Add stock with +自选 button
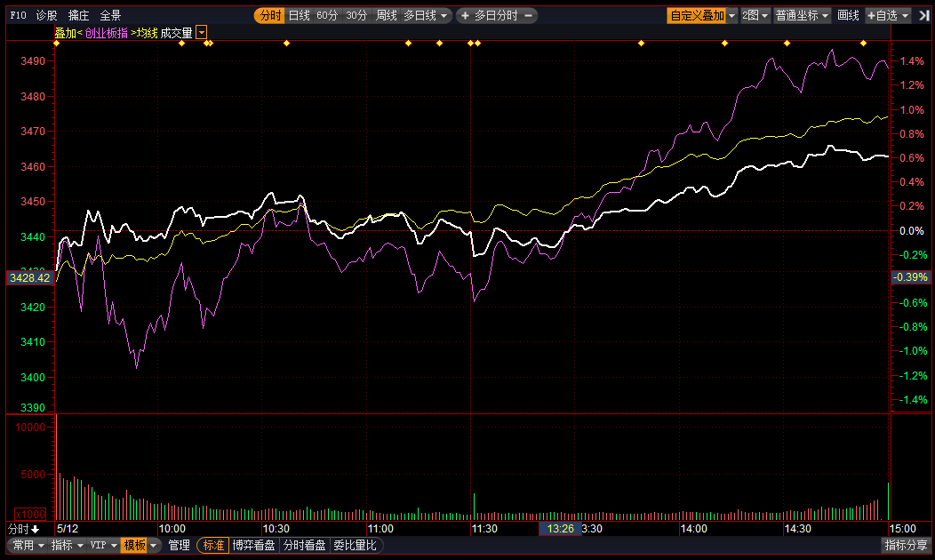The image size is (935, 560). [883, 15]
